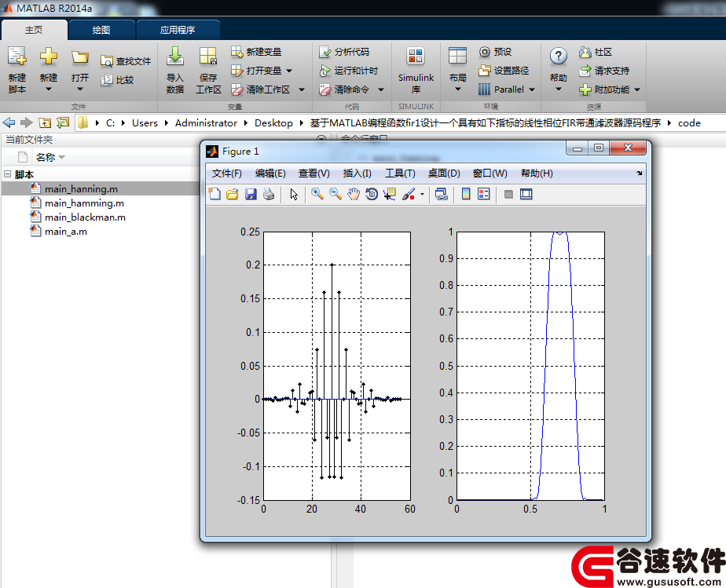Activate the Zoom In magnifier tool
Viewport: 726px width, 588px height.
click(x=317, y=195)
